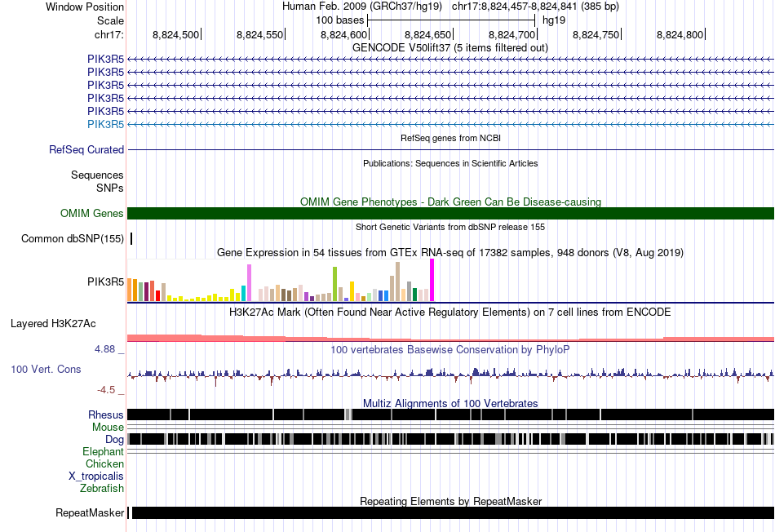This screenshot has width=775, height=532.
Task: Click the 100 bases scale bar
Action: click(x=451, y=20)
